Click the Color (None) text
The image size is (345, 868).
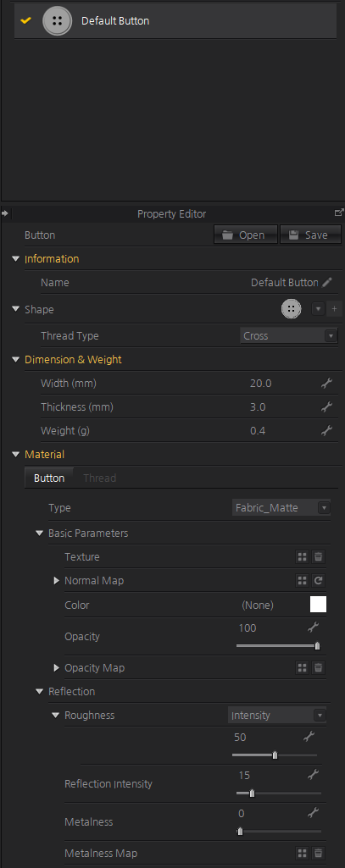click(258, 605)
